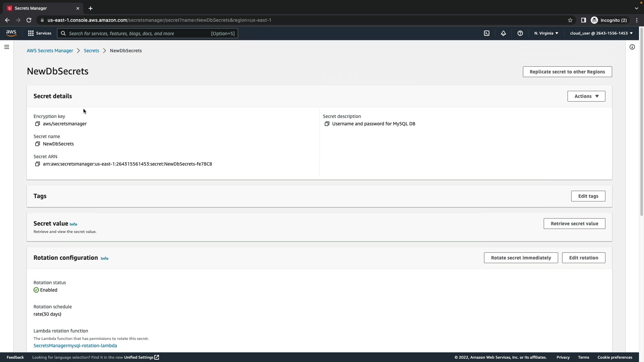The image size is (644, 362).
Task: Click the AWS services search field
Action: click(x=139, y=34)
